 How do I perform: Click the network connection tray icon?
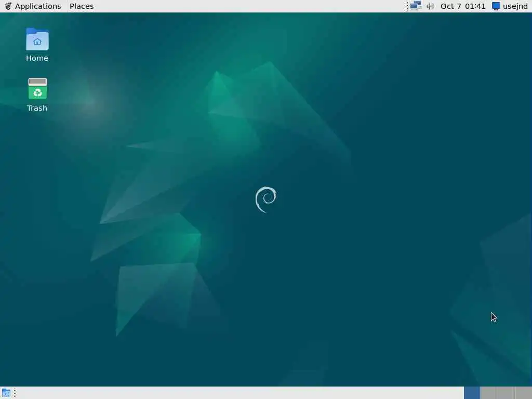[416, 6]
